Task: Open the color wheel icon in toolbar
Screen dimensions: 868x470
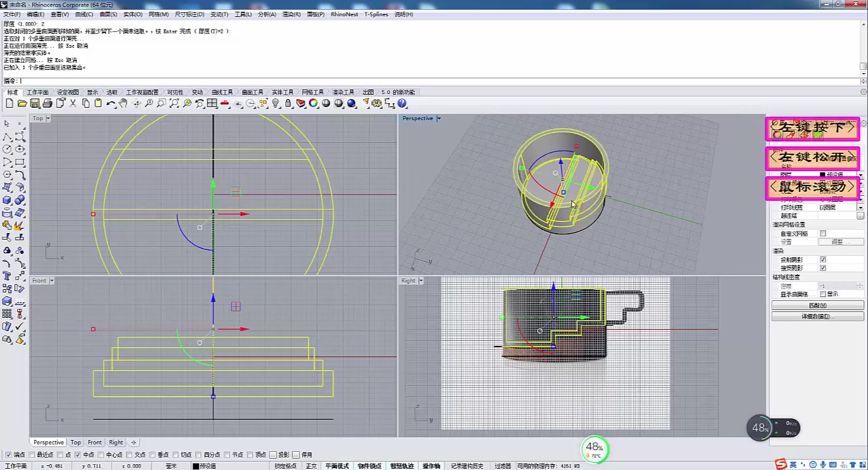Action: (x=314, y=103)
